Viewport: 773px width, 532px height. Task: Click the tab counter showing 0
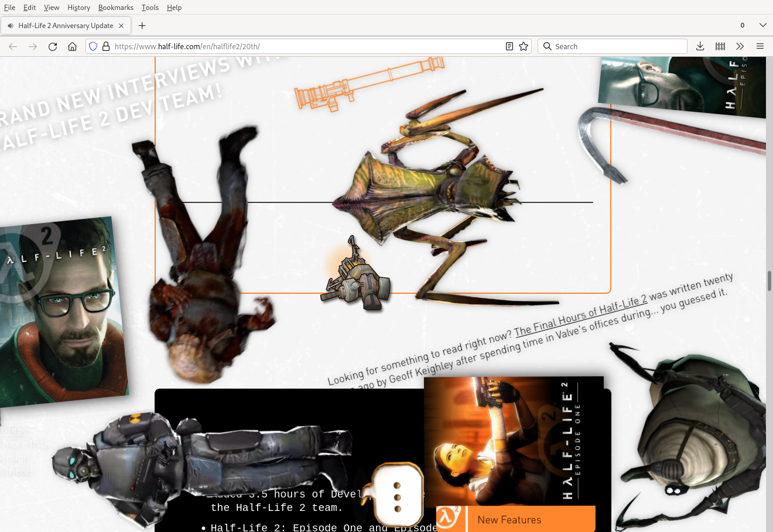(743, 25)
